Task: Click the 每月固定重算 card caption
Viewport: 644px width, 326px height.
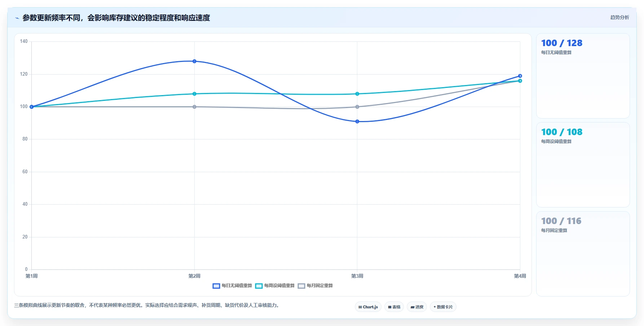Action: (x=554, y=231)
